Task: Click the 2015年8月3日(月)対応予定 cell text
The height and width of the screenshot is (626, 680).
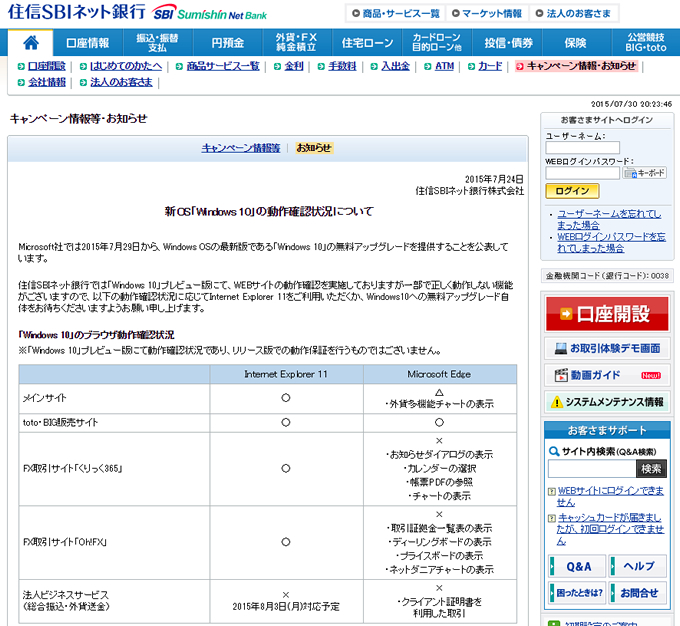Action: (x=286, y=607)
